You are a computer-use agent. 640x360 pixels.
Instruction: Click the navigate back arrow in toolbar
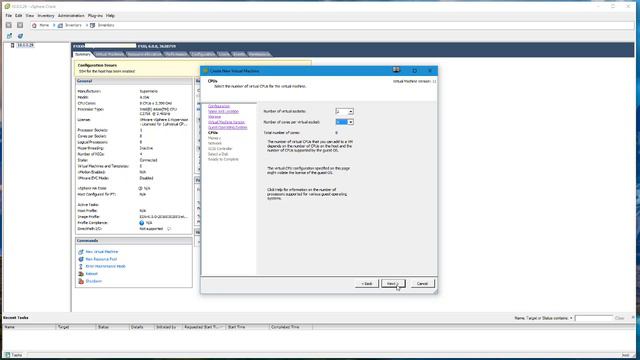9,25
